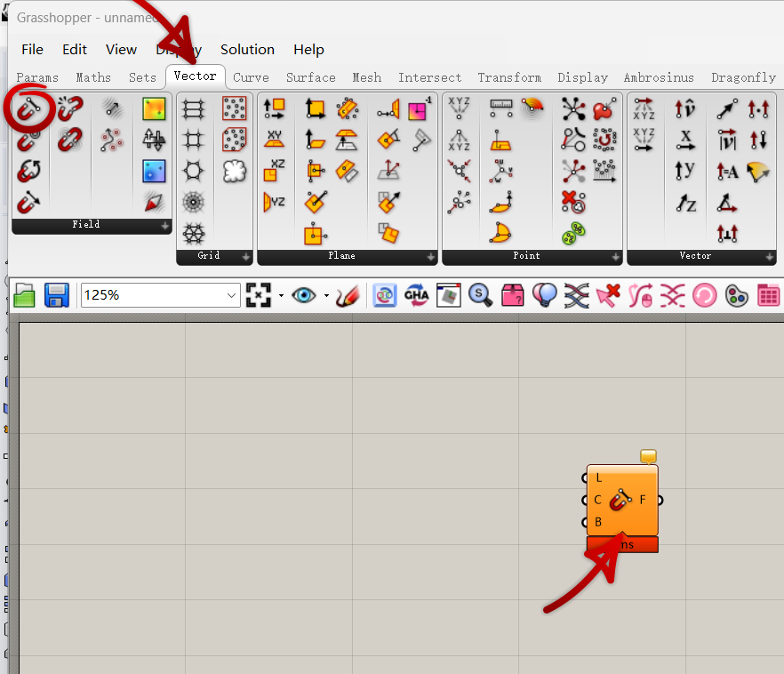Open the Ambrosinus tab
784x674 pixels.
tap(659, 77)
